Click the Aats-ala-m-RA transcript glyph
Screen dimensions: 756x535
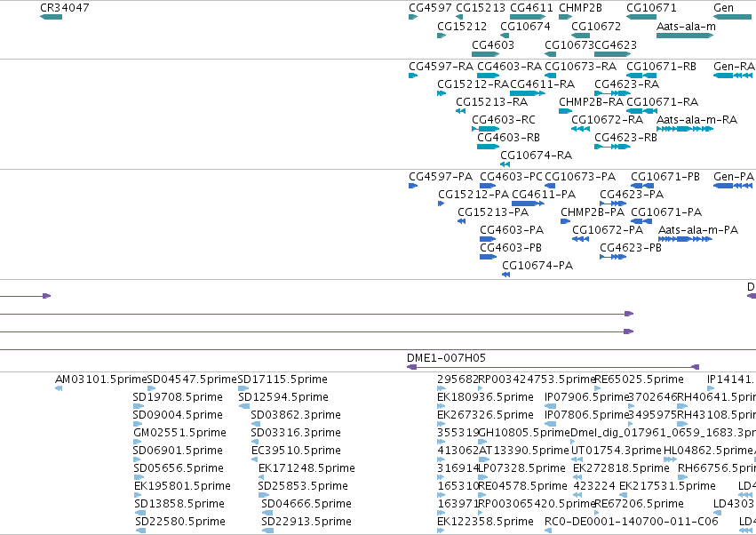tap(685, 129)
